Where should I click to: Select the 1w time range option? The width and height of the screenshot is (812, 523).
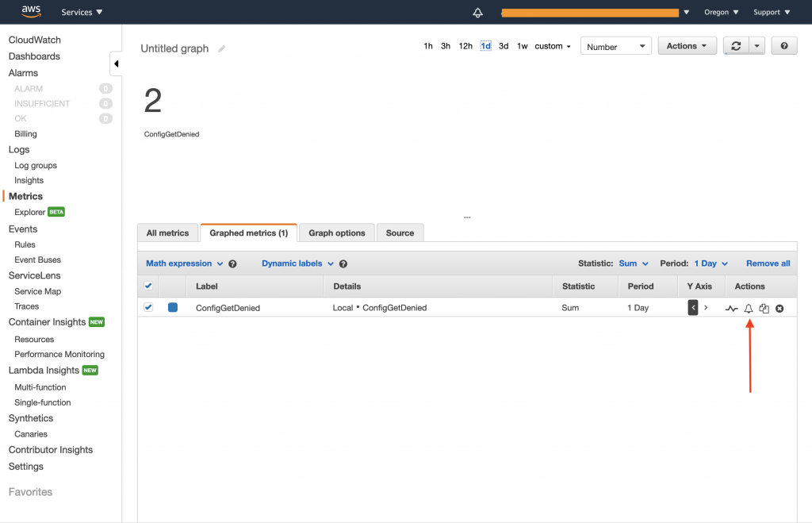521,46
